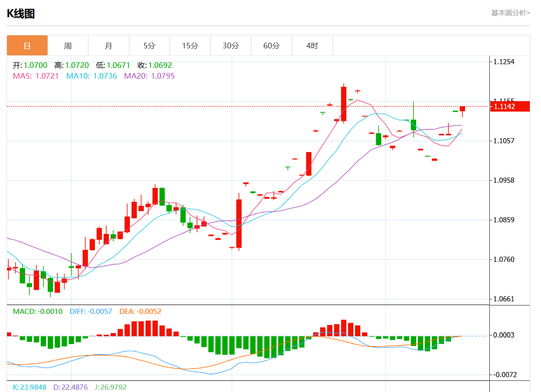Open the 月 monthly chart tab
Screen dimensions: 541x392
coord(108,46)
